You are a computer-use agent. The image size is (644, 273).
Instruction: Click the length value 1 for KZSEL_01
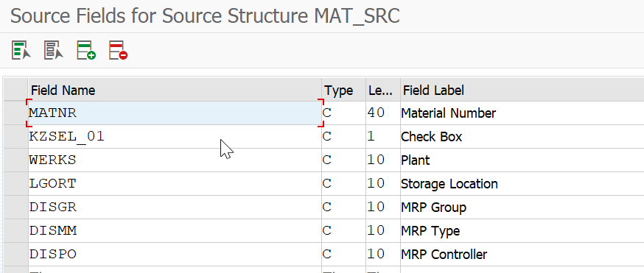[382, 137]
